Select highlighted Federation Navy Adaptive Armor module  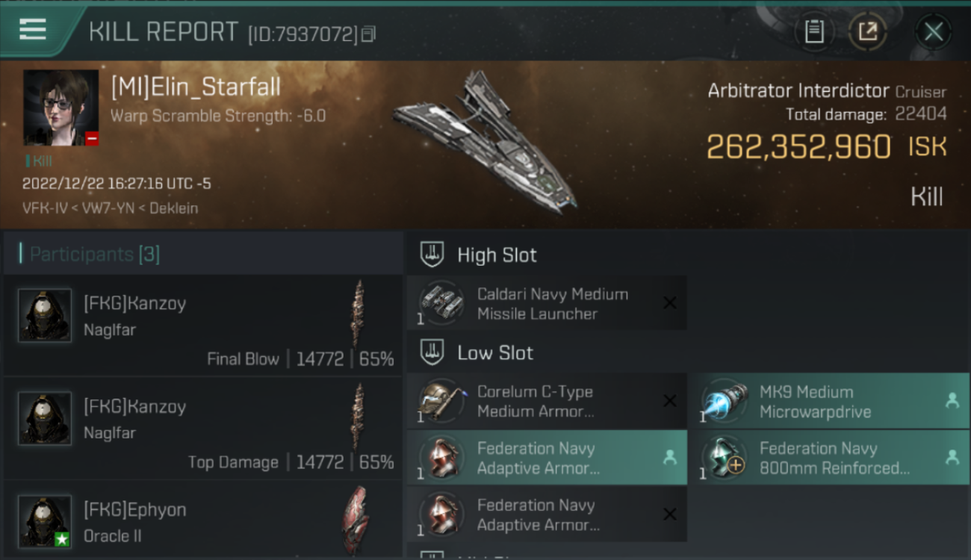tap(547, 458)
